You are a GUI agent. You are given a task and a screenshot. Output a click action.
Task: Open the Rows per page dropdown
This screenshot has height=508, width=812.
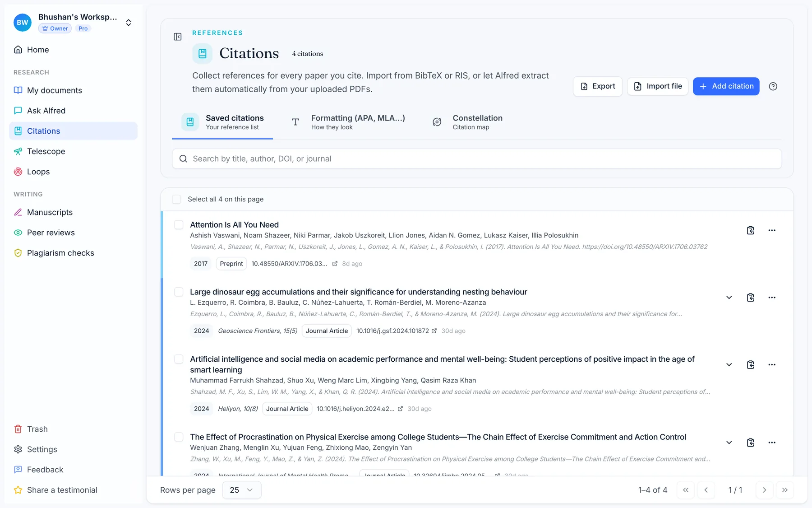click(x=241, y=490)
